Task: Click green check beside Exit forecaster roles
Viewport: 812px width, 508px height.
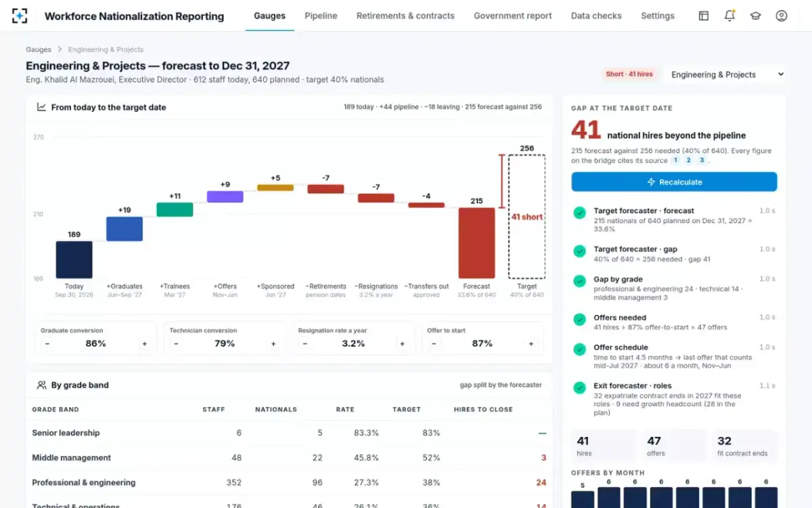Action: click(x=580, y=388)
